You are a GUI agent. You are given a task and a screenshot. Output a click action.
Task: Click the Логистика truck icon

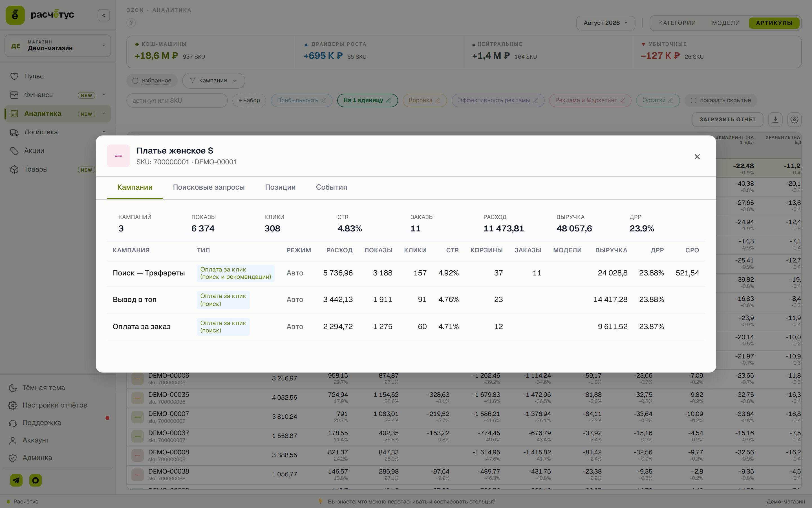coord(14,132)
